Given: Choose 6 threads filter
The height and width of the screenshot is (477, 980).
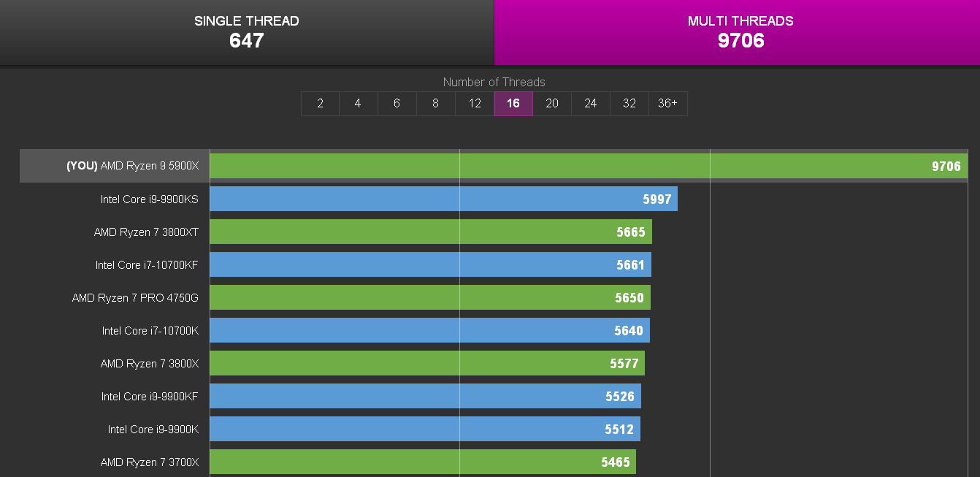Looking at the screenshot, I should [x=397, y=104].
